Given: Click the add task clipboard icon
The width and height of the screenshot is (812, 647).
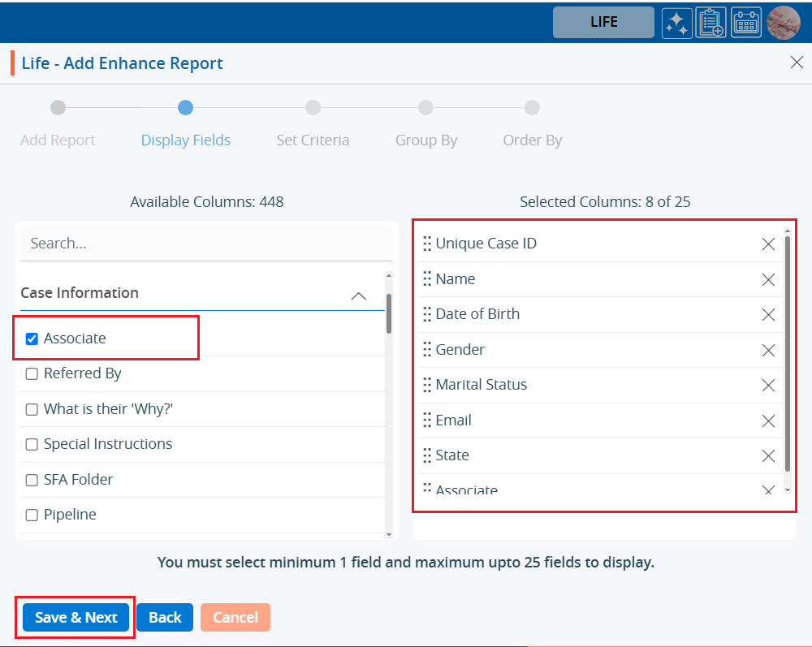Looking at the screenshot, I should [711, 23].
